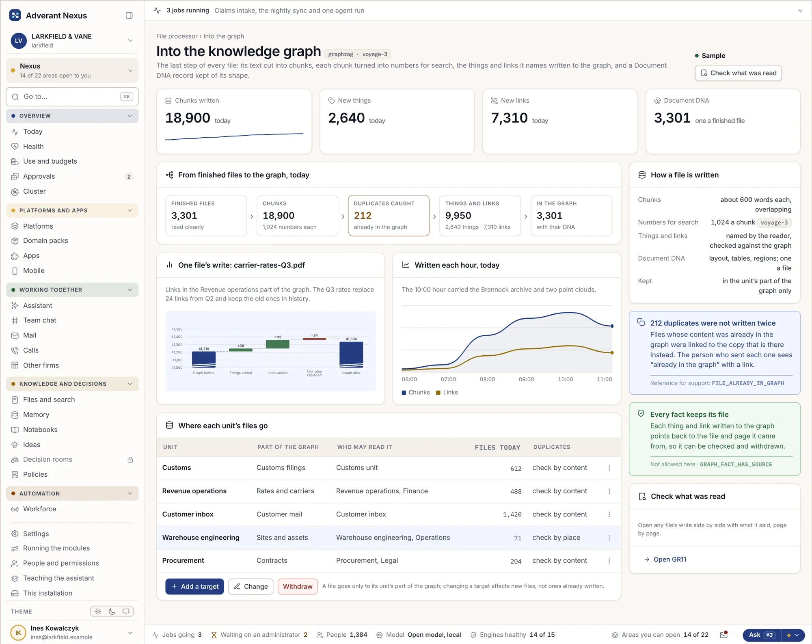The image size is (812, 644).
Task: Open Workforce under Automation
Action: 72,509
